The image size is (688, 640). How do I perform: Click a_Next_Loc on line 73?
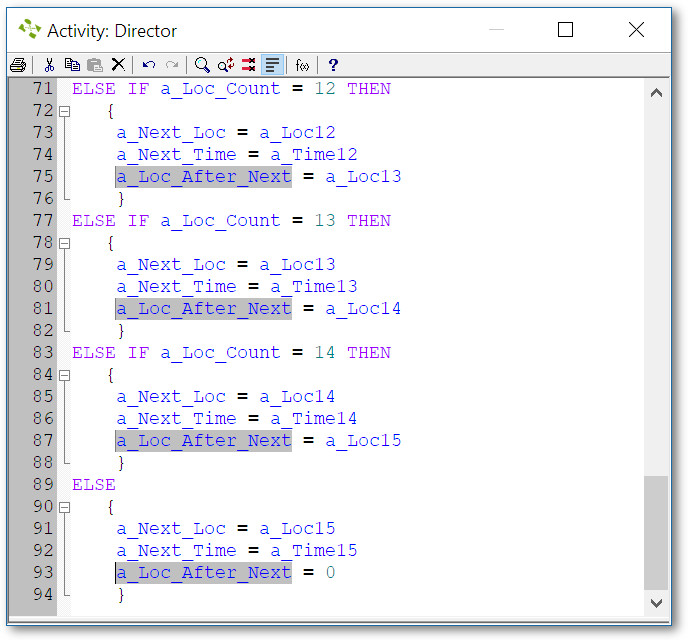[x=171, y=133]
